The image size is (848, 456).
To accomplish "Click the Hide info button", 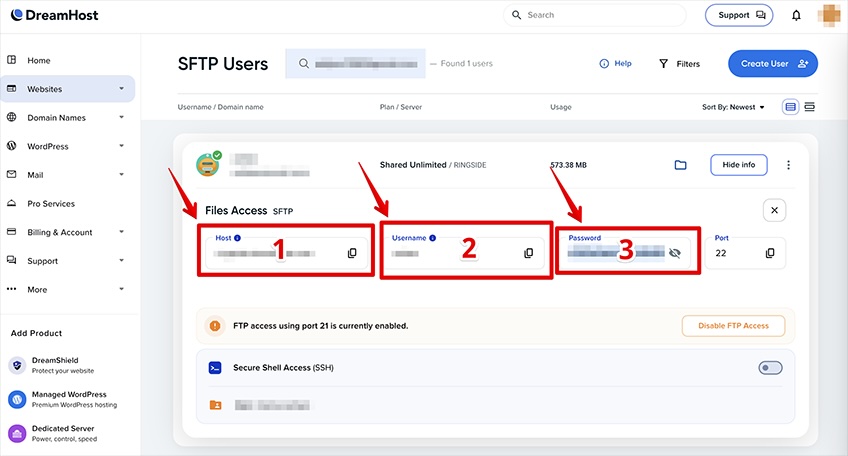I will 738,165.
